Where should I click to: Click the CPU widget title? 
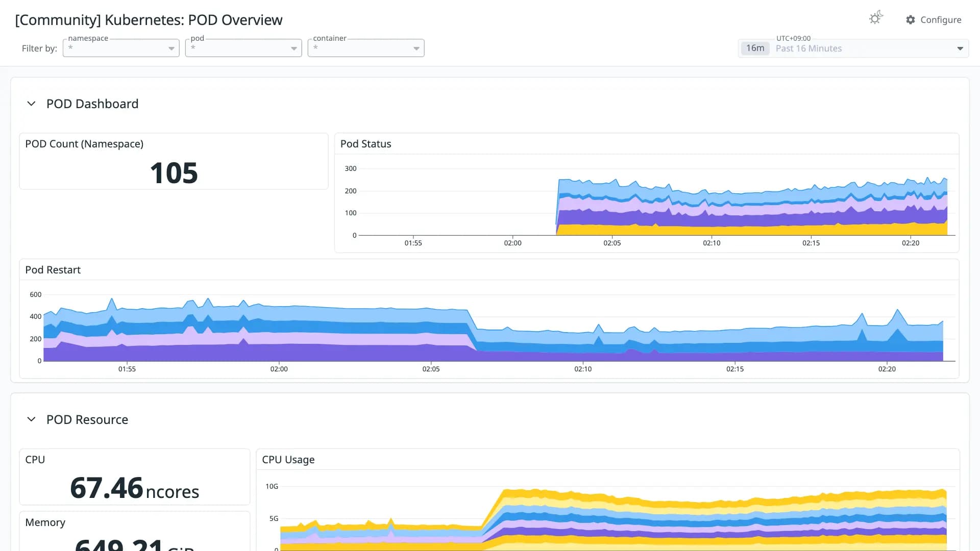click(x=35, y=460)
